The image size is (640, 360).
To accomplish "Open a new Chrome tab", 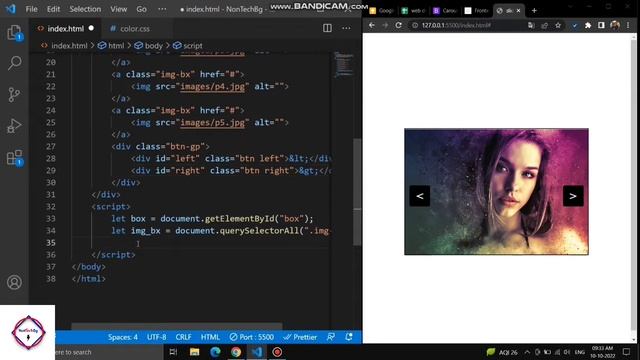I will 534,11.
